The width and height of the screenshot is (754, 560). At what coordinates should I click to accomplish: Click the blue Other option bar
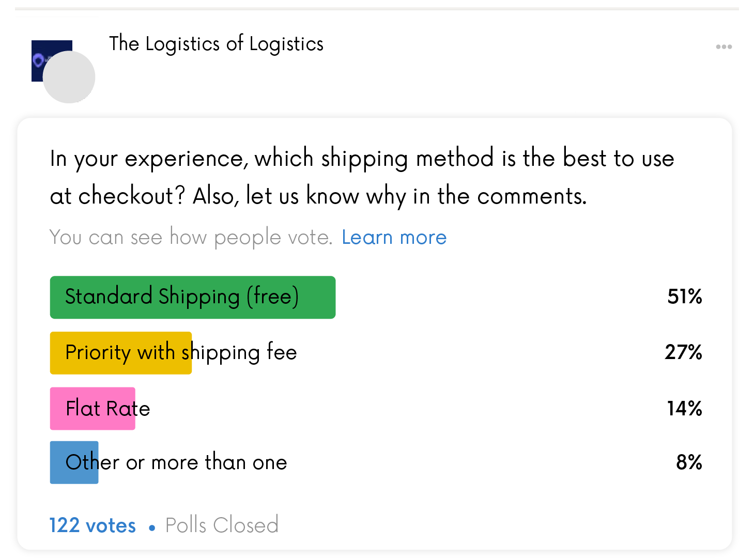[74, 462]
